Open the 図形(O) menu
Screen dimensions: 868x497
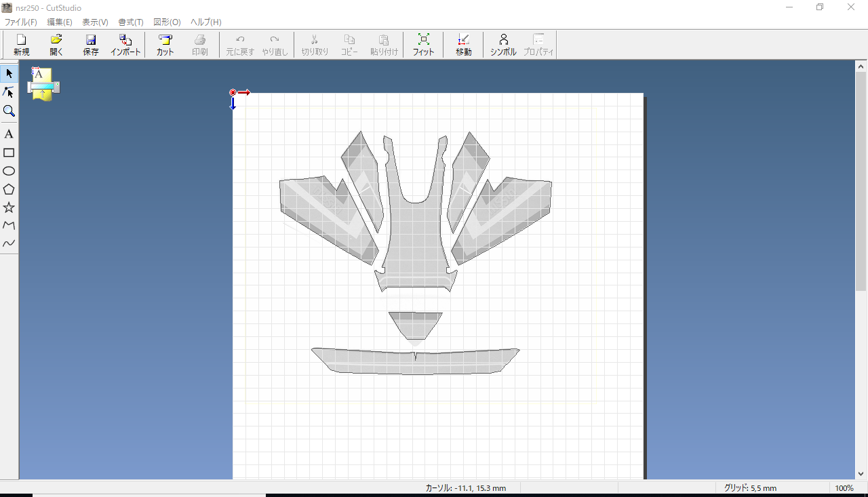(167, 22)
